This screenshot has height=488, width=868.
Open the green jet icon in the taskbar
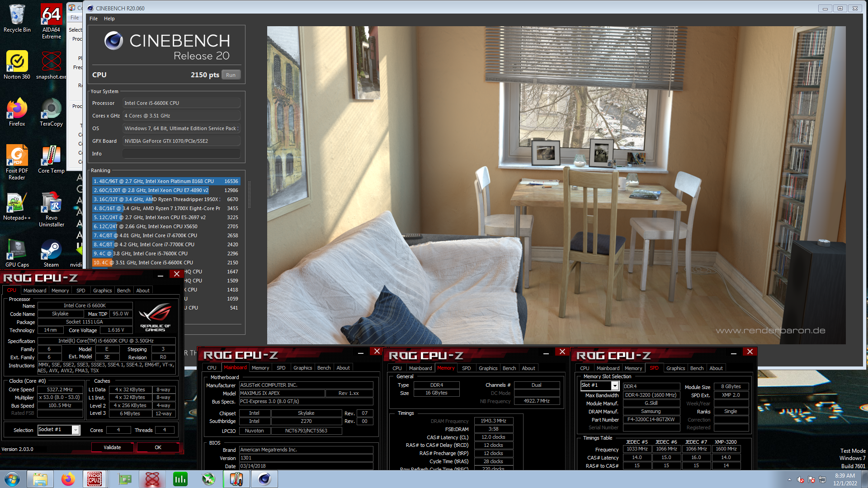(208, 479)
